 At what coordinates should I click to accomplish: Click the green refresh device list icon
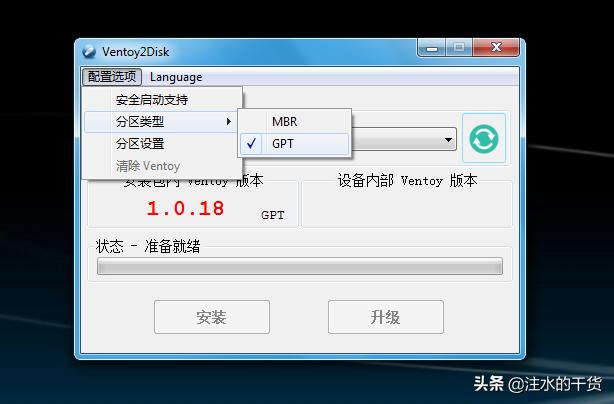(484, 138)
